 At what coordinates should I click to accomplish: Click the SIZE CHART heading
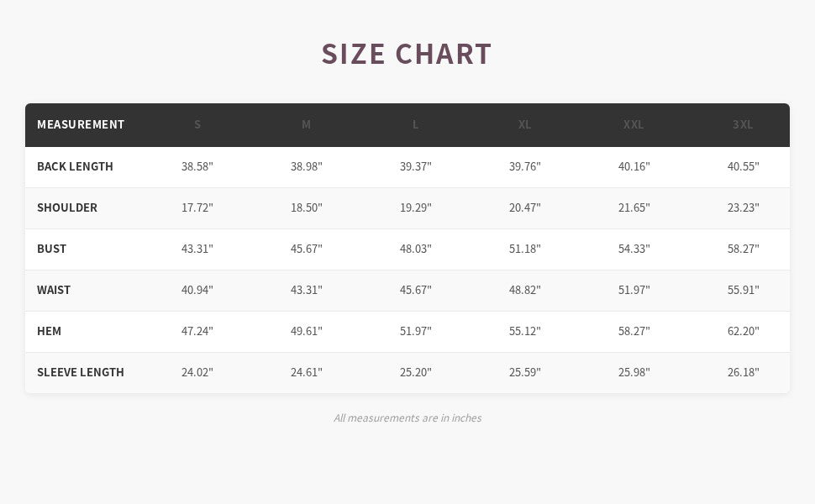pos(407,54)
